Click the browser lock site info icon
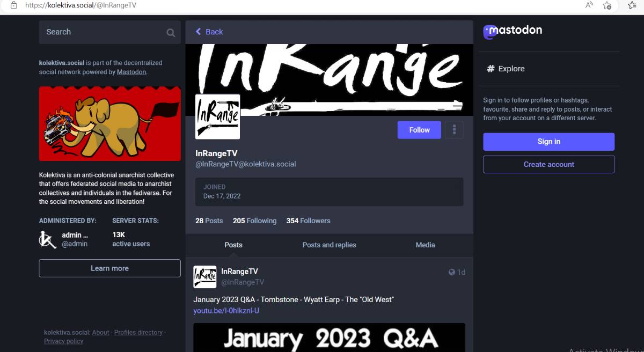This screenshot has width=644, height=352. point(14,5)
